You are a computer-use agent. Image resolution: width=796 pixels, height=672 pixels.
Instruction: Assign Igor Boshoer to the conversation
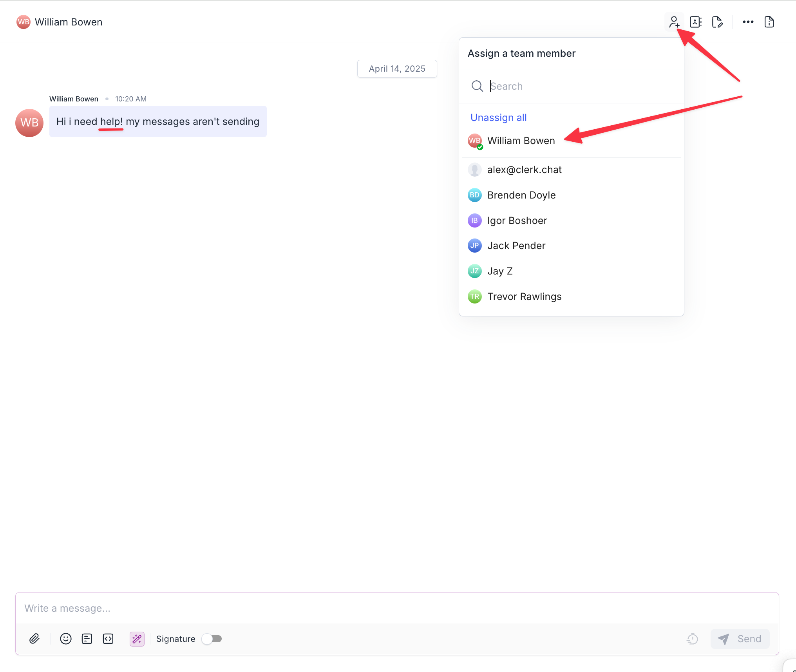[x=572, y=220]
